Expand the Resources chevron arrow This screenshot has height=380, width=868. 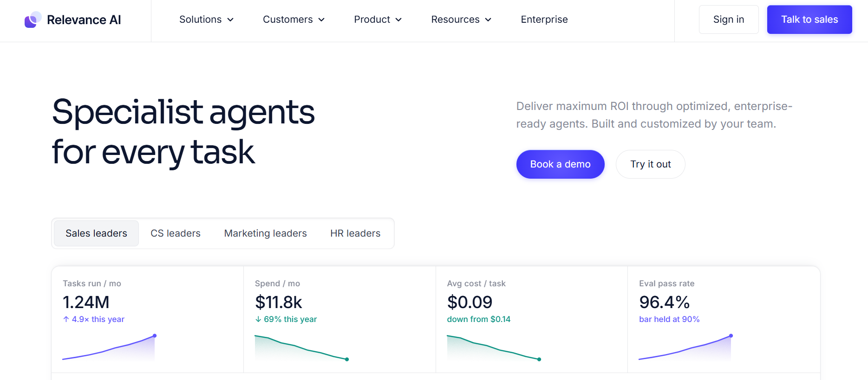tap(488, 20)
